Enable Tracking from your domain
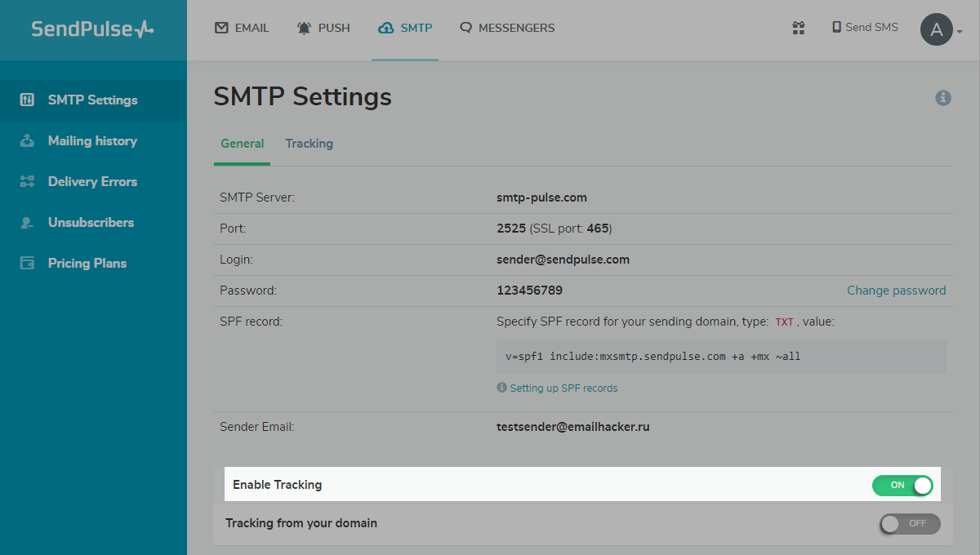980x555 pixels. point(909,523)
